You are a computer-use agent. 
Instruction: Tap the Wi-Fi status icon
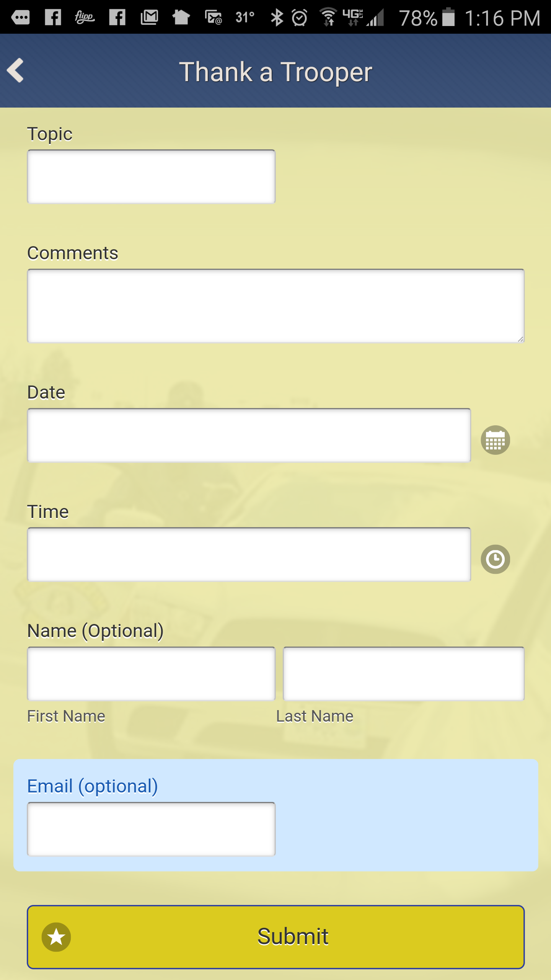pyautogui.click(x=328, y=17)
